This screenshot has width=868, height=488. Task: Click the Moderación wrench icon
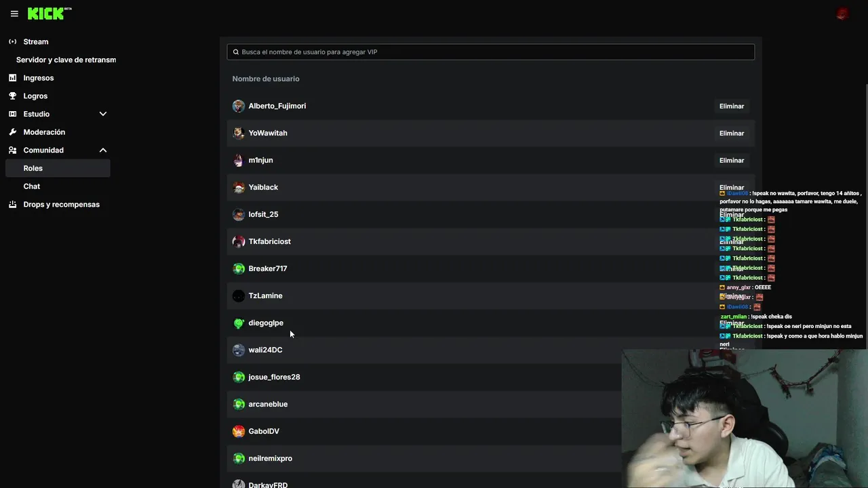(x=12, y=132)
